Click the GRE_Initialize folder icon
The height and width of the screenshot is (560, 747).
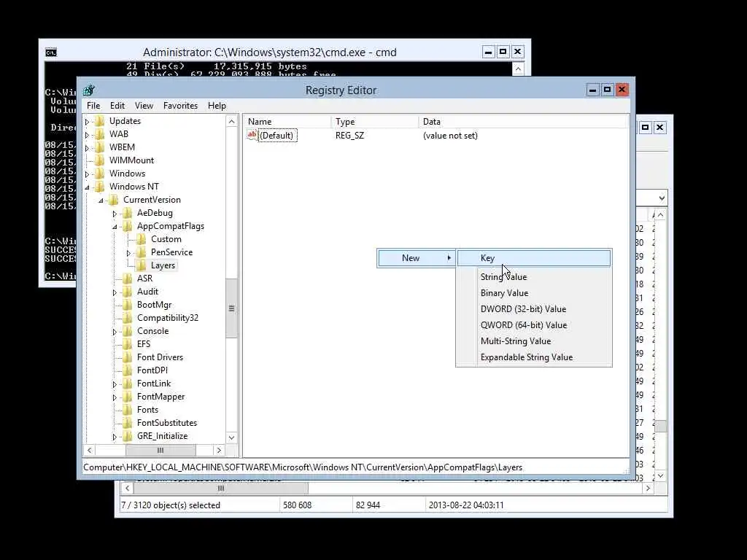(127, 436)
